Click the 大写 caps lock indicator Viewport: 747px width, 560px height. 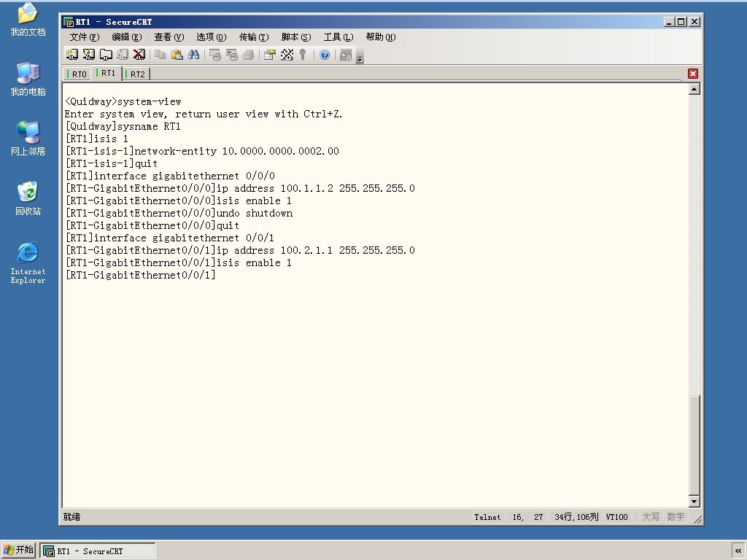[x=650, y=517]
